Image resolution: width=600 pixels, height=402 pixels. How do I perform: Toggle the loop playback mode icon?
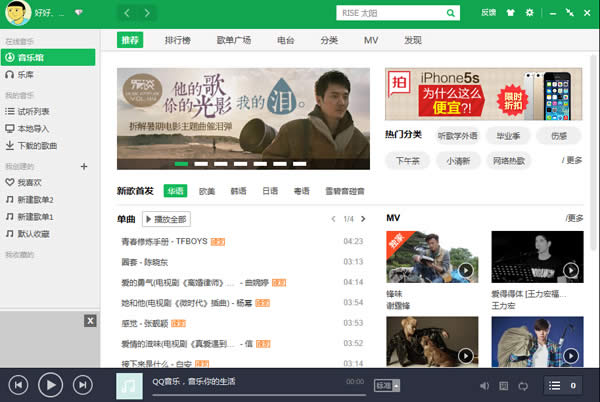(x=521, y=385)
